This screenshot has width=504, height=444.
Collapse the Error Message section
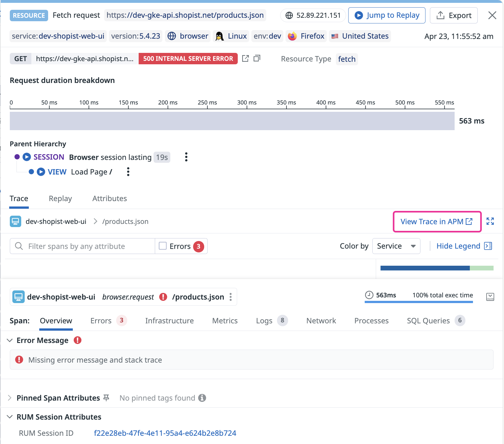tap(10, 340)
